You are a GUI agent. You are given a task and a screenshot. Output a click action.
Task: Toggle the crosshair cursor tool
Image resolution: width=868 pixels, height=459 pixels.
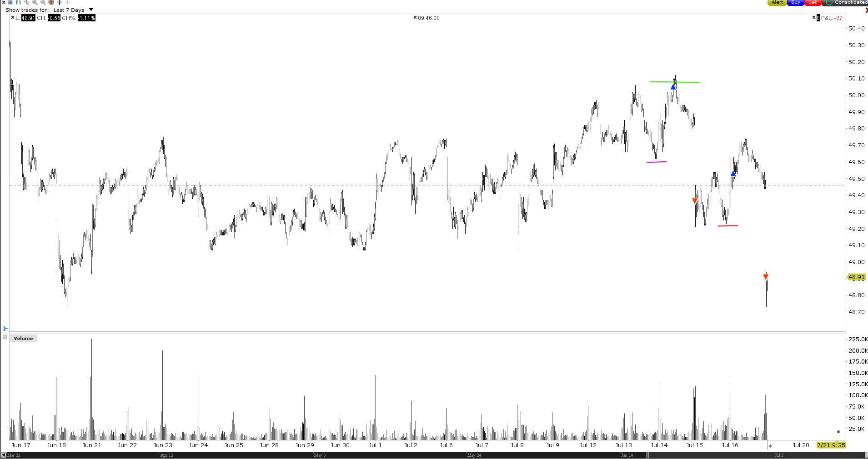point(51,2)
